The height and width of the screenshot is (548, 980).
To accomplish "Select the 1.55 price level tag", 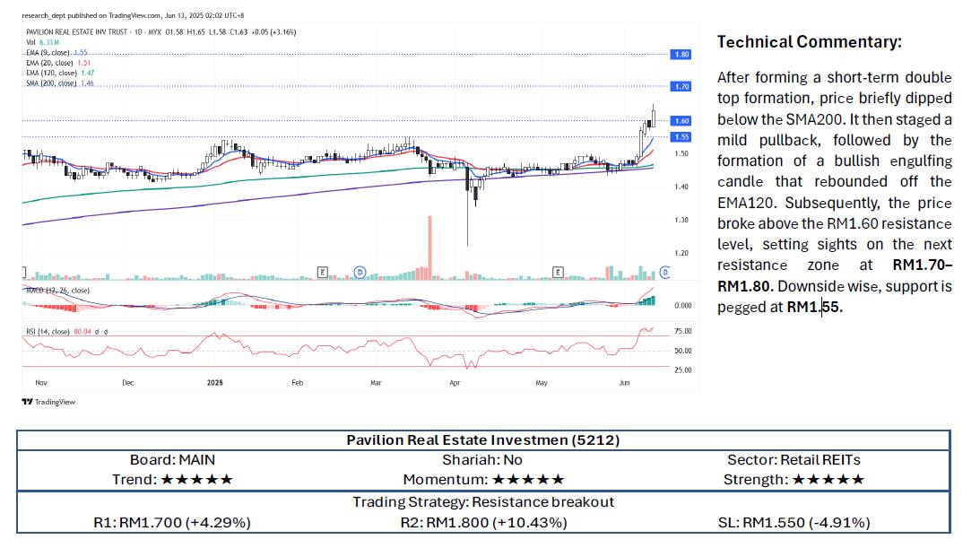I will (681, 137).
